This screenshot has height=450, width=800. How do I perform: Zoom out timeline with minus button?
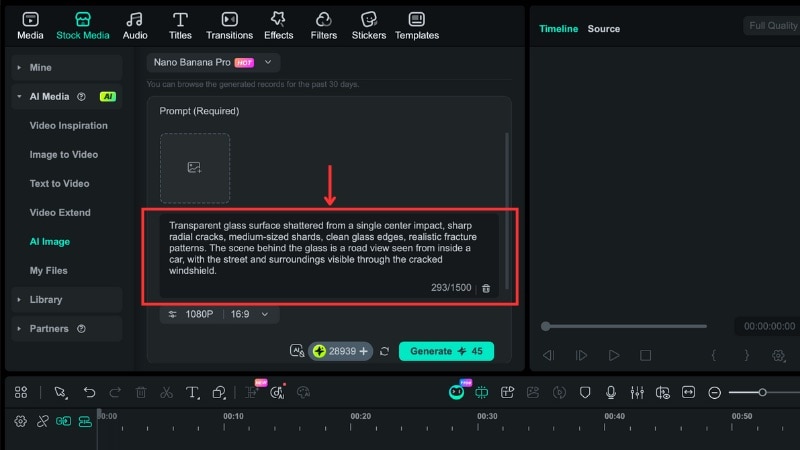click(x=714, y=392)
